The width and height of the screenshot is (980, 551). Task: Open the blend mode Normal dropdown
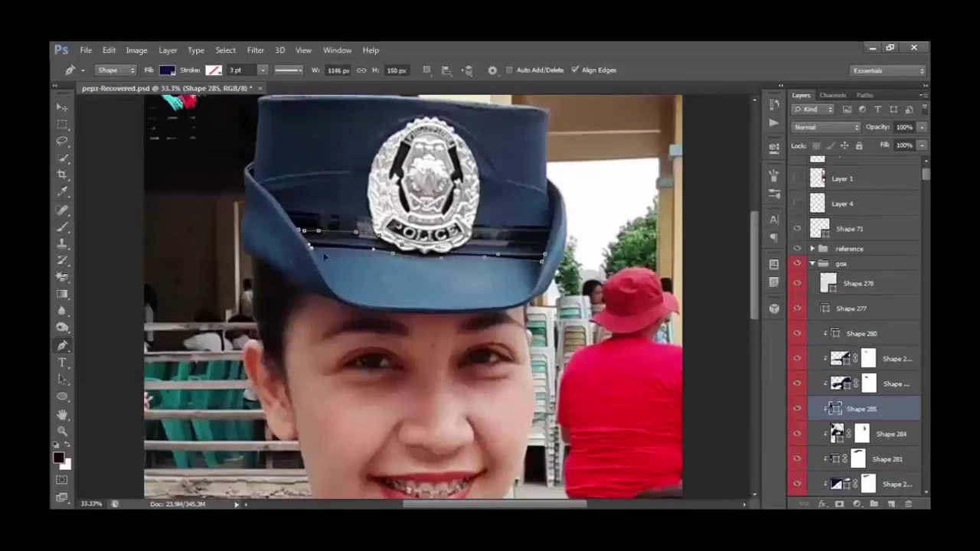tap(826, 127)
